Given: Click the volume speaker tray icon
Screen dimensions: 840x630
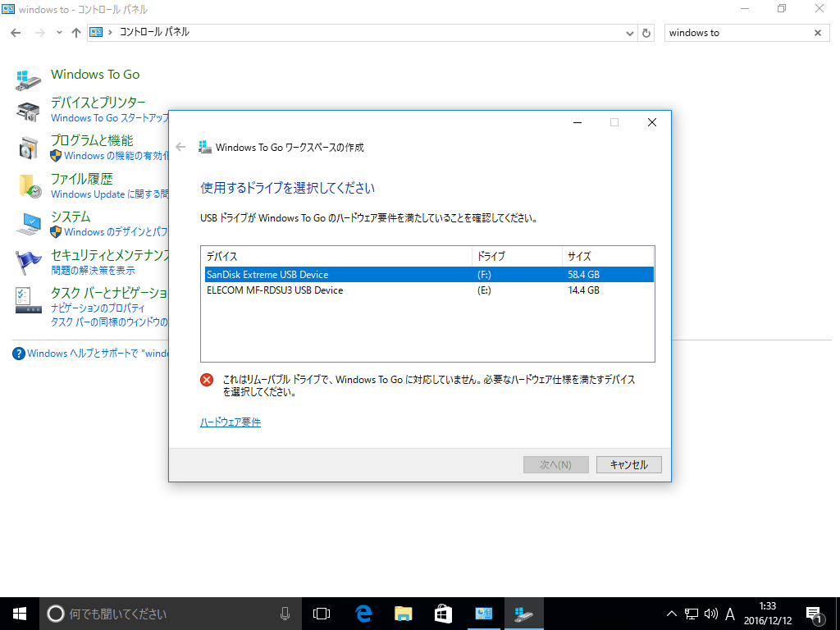Looking at the screenshot, I should pyautogui.click(x=711, y=614).
